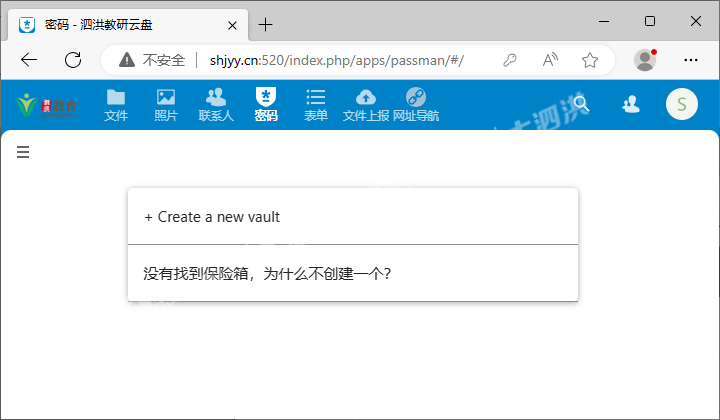This screenshot has height=420, width=720.
Task: Reload the page
Action: point(73,60)
